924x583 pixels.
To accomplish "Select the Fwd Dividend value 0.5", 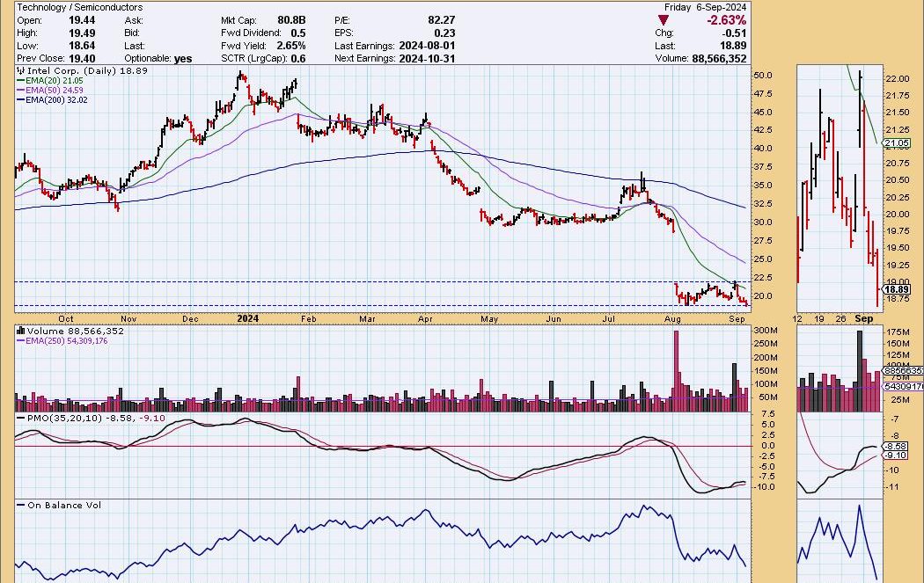I will pyautogui.click(x=298, y=33).
